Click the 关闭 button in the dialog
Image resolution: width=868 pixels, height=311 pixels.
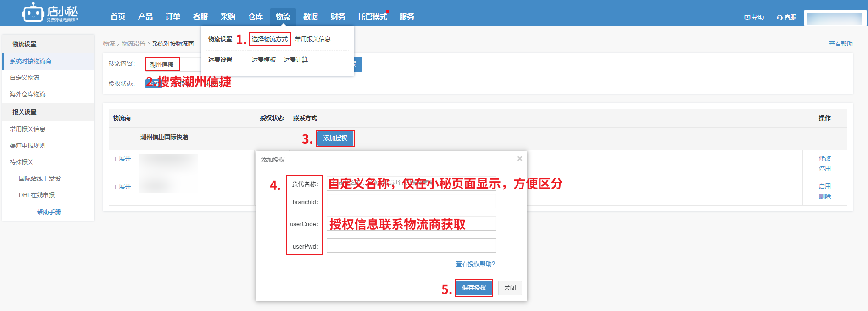pyautogui.click(x=510, y=288)
